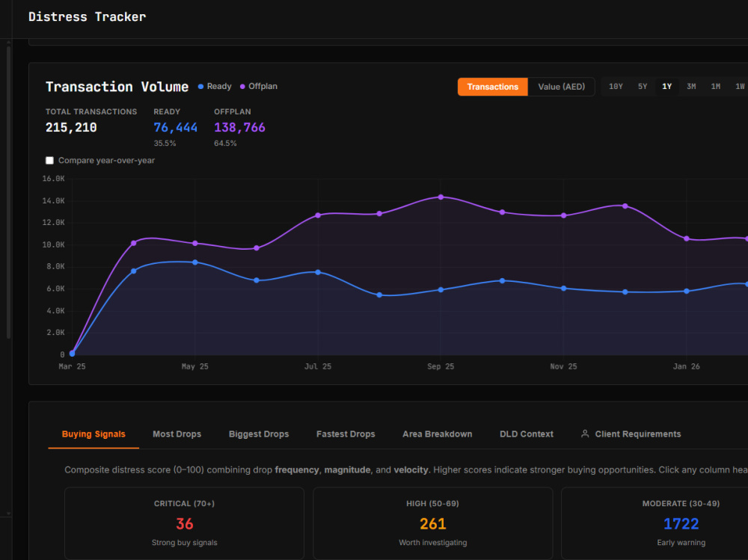
Task: Click the total transactions value 215,210
Action: click(x=71, y=127)
